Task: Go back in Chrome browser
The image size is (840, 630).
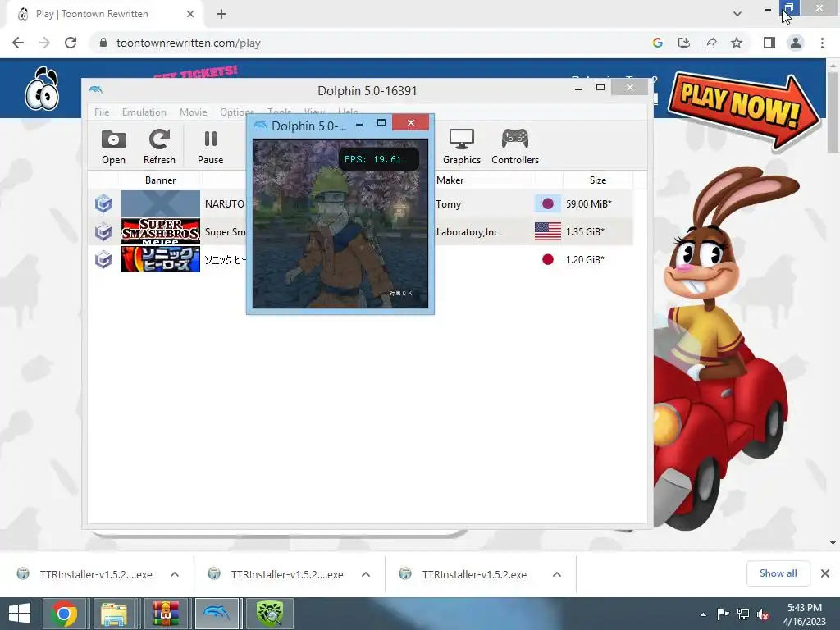Action: click(x=18, y=43)
